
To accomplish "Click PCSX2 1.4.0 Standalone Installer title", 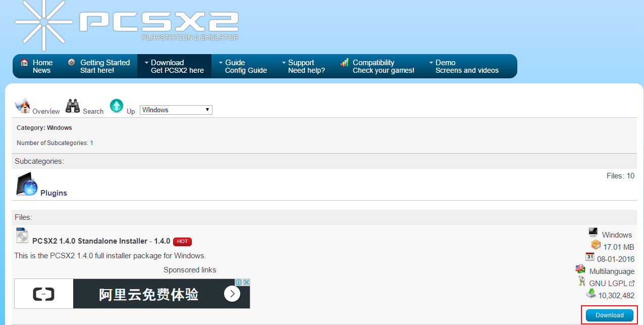I will 101,241.
